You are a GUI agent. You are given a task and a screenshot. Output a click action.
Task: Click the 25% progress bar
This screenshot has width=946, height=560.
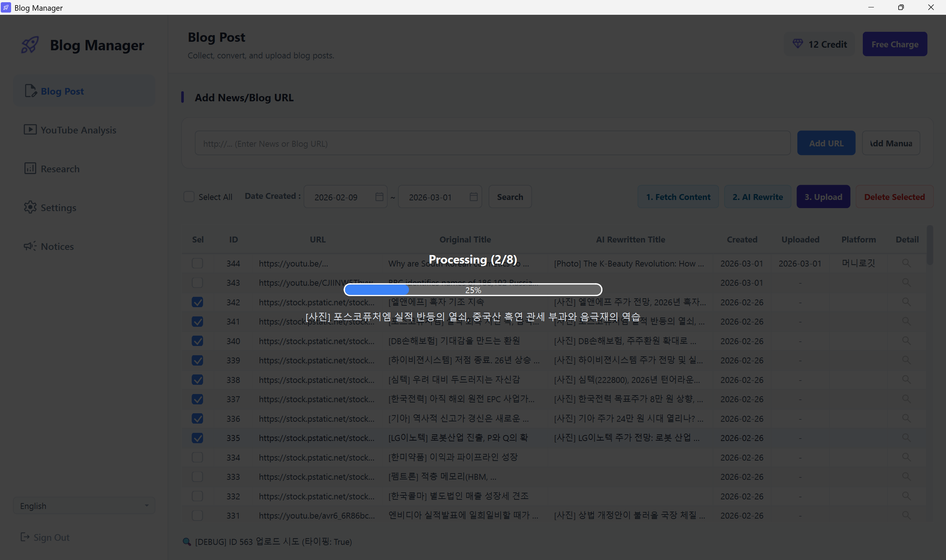click(473, 290)
